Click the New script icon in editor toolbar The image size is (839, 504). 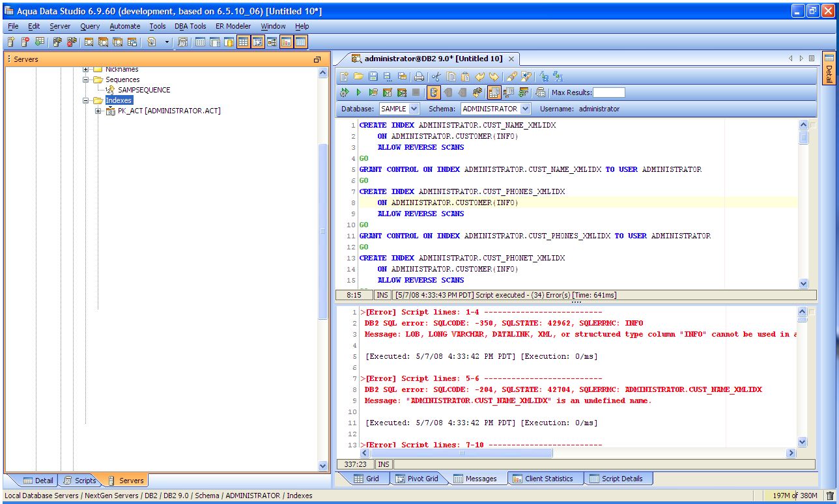[x=344, y=76]
